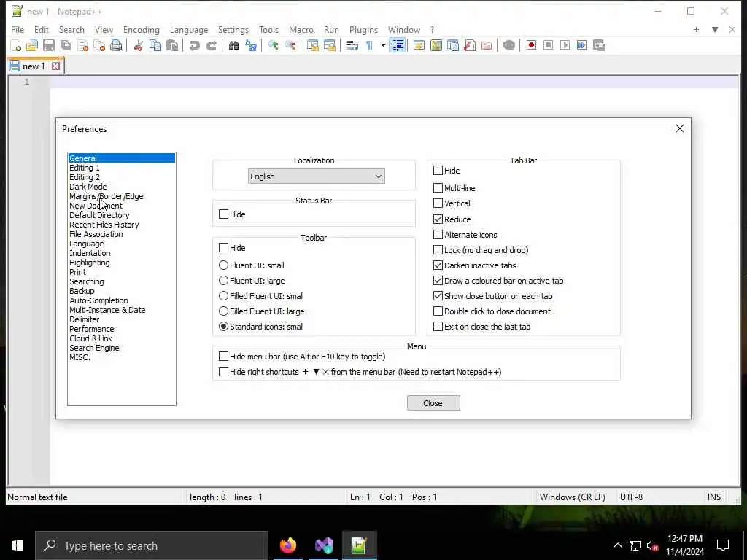
Task: Click the Redo arrow icon
Action: click(211, 45)
